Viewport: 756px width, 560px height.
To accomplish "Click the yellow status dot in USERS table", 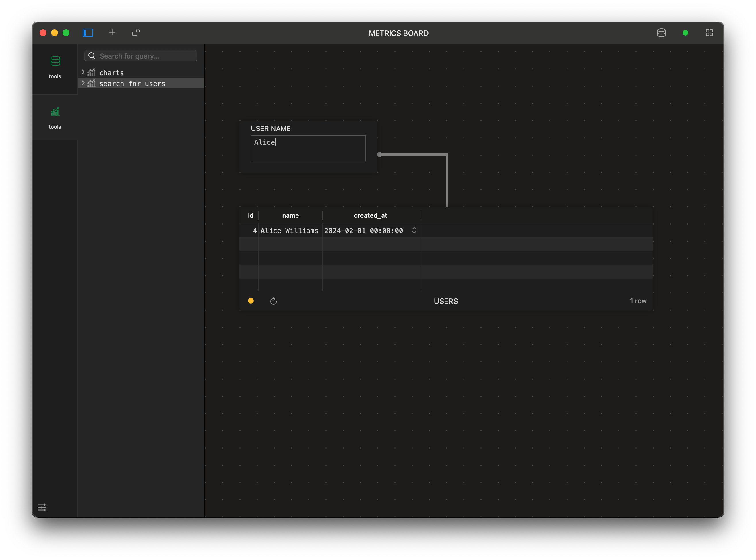I will pyautogui.click(x=251, y=301).
